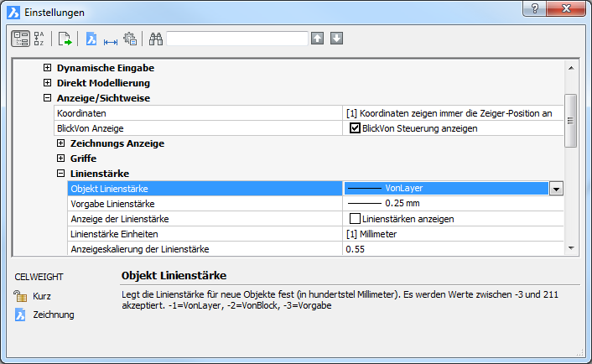Click the scrollbar down arrow in settings list
Viewport: 592px width, 364px height.
(x=571, y=248)
